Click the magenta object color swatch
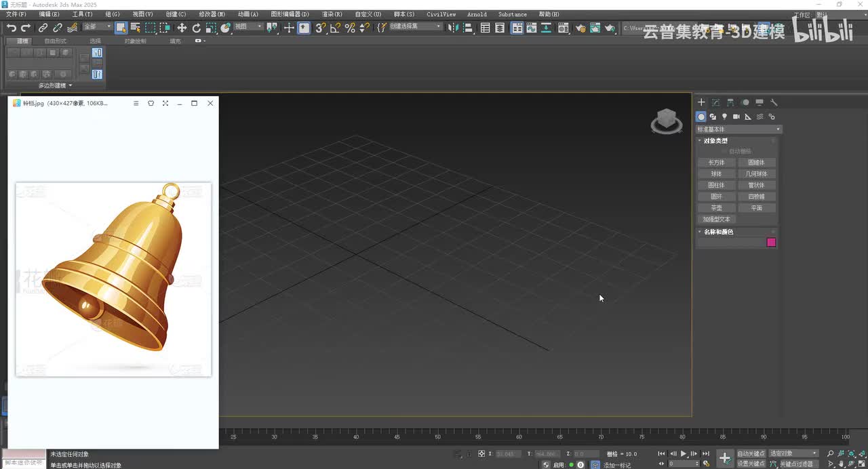Image resolution: width=868 pixels, height=469 pixels. coord(771,243)
